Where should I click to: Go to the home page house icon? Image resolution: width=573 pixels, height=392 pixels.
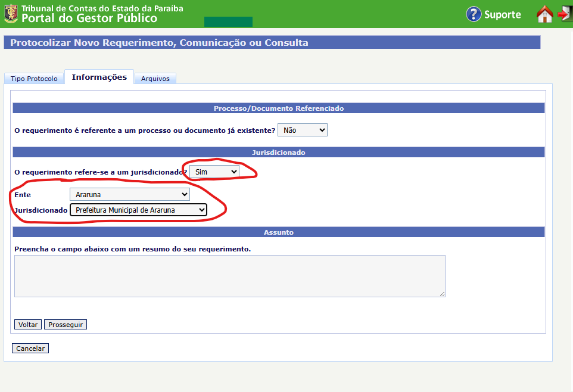544,14
